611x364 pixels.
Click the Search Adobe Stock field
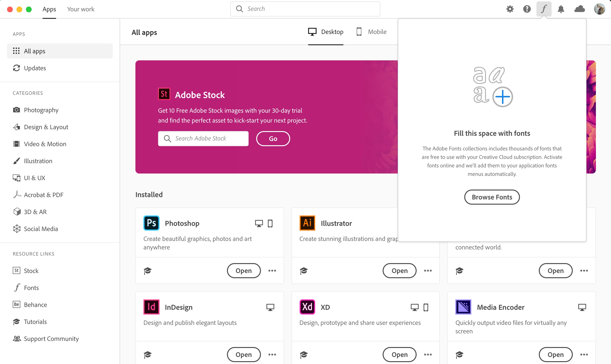(x=203, y=139)
